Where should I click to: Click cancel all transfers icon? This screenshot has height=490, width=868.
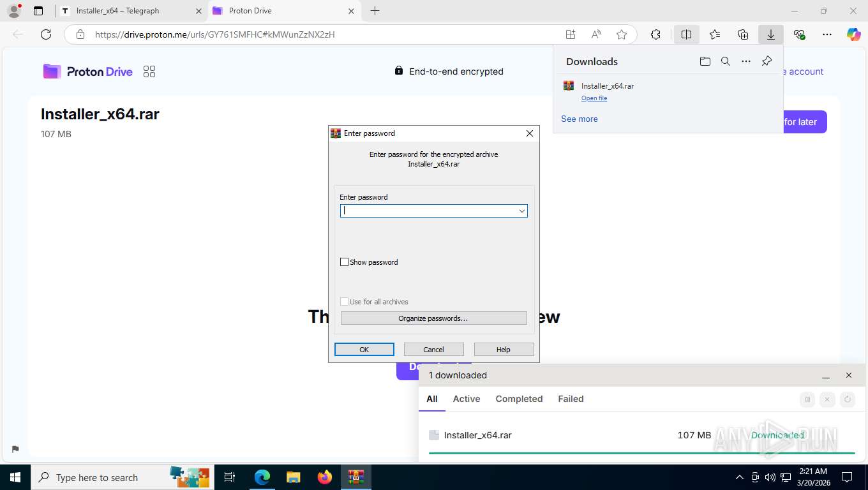coord(827,399)
